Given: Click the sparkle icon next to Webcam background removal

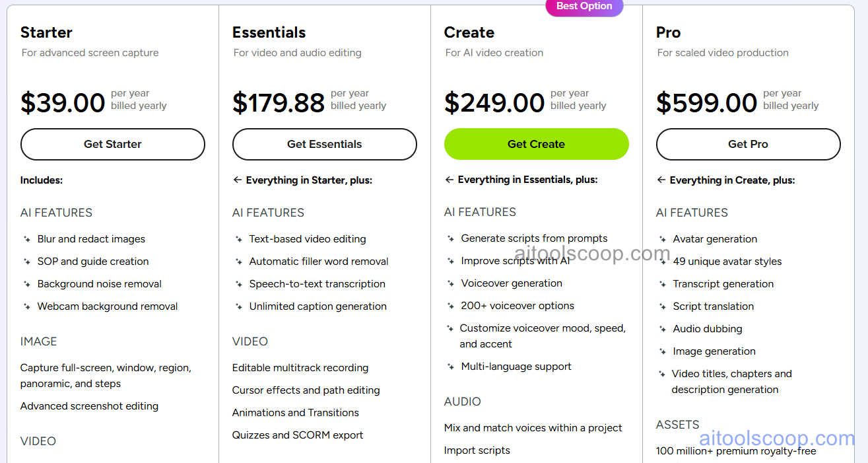Looking at the screenshot, I should (x=27, y=306).
